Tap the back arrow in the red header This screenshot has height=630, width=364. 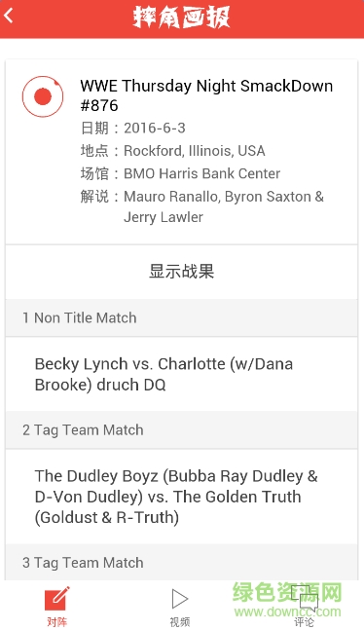pyautogui.click(x=9, y=17)
